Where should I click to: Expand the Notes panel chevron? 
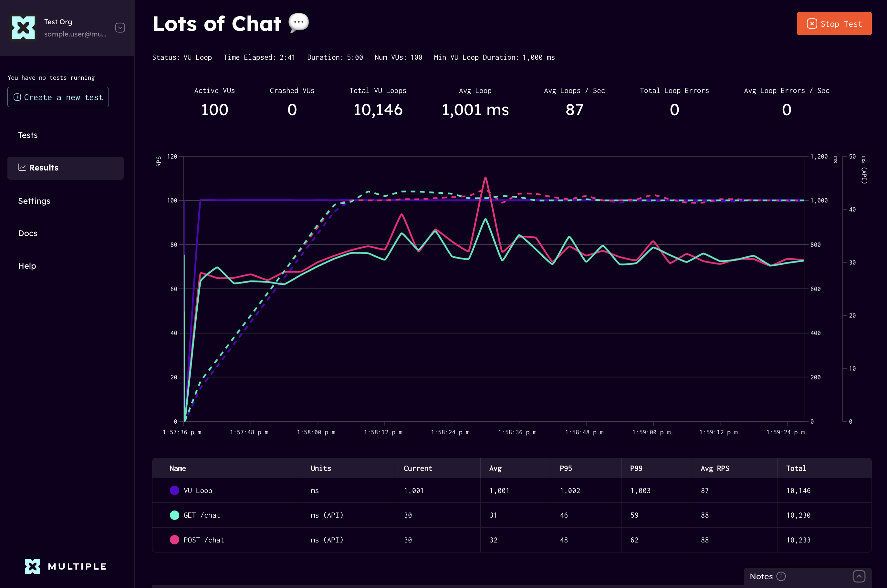click(x=859, y=576)
